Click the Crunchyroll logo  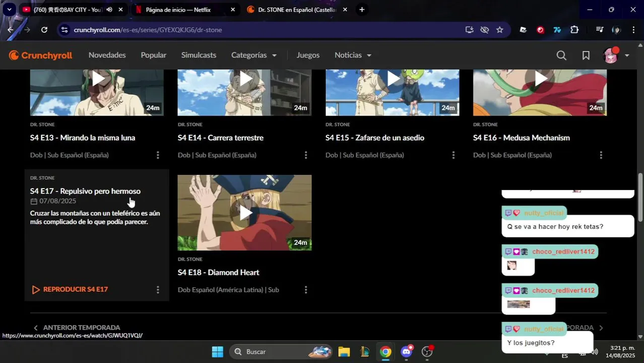pos(40,55)
